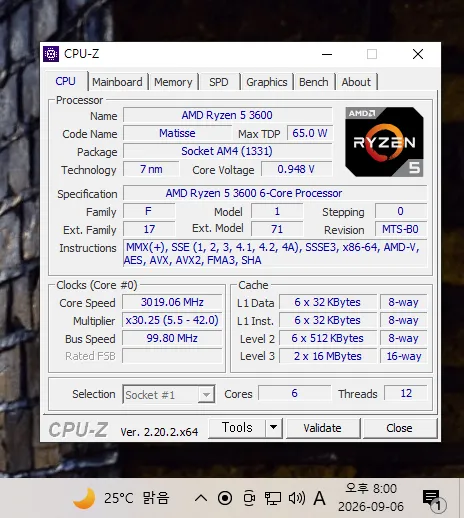This screenshot has width=464, height=518.
Task: Click the Level 2 value 6 x 512 KBytes
Action: tap(328, 338)
